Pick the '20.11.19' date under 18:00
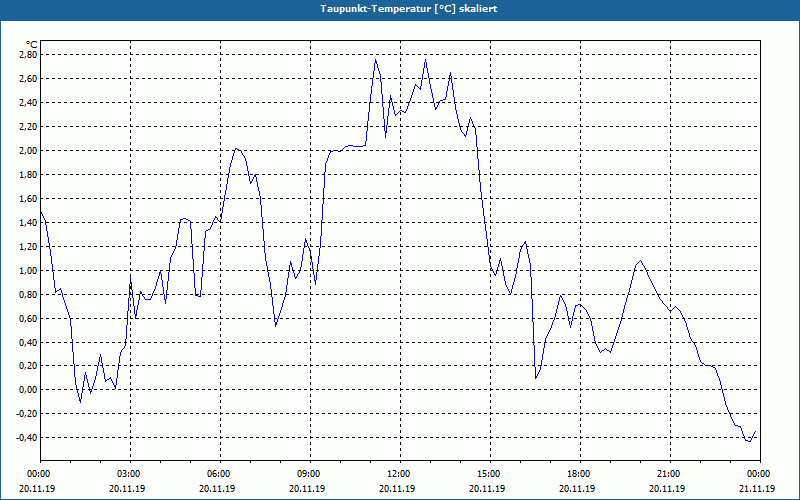The width and height of the screenshot is (800, 500). pos(578,489)
